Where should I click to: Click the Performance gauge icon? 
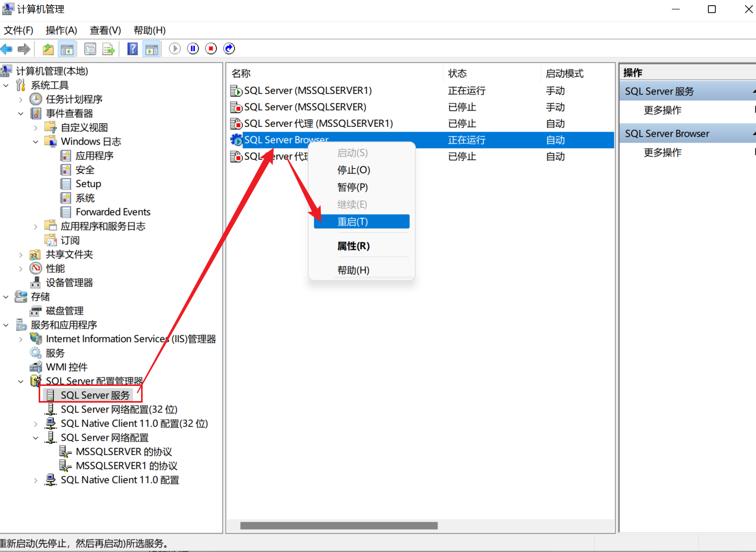(36, 268)
